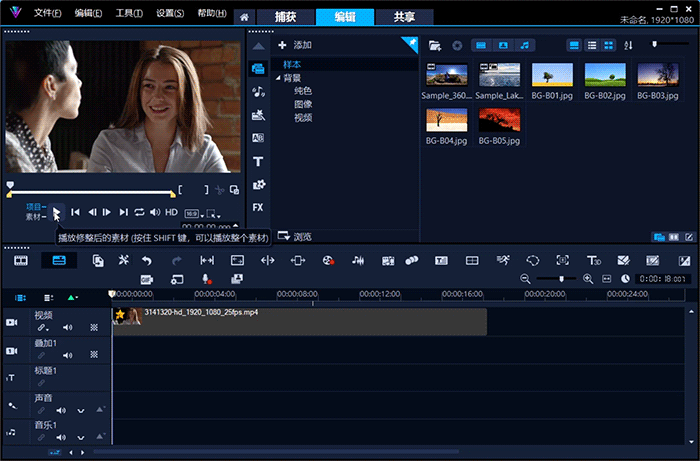Open the Sound Mixer waveform icon
700x461 pixels.
tap(358, 260)
